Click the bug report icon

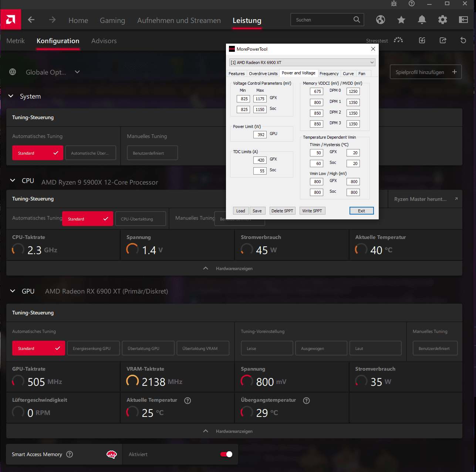tap(394, 3)
